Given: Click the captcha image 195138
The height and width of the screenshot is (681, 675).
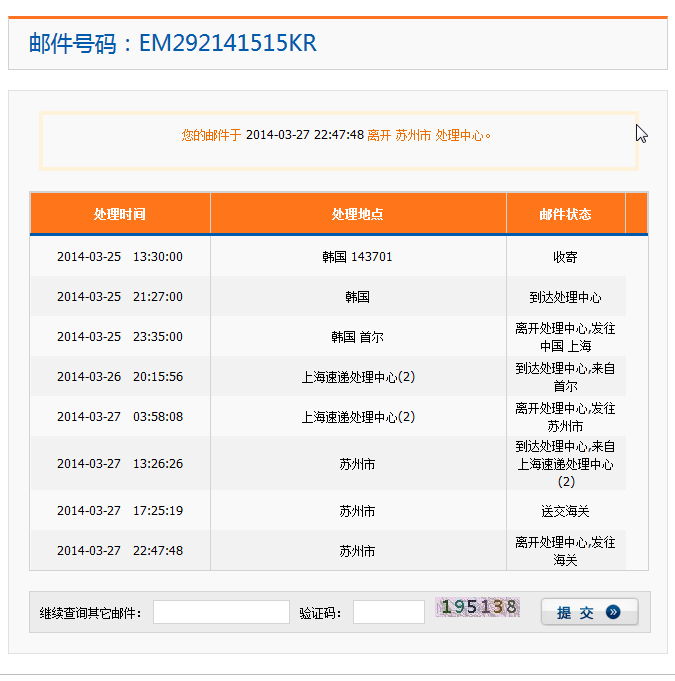Looking at the screenshot, I should tap(477, 607).
